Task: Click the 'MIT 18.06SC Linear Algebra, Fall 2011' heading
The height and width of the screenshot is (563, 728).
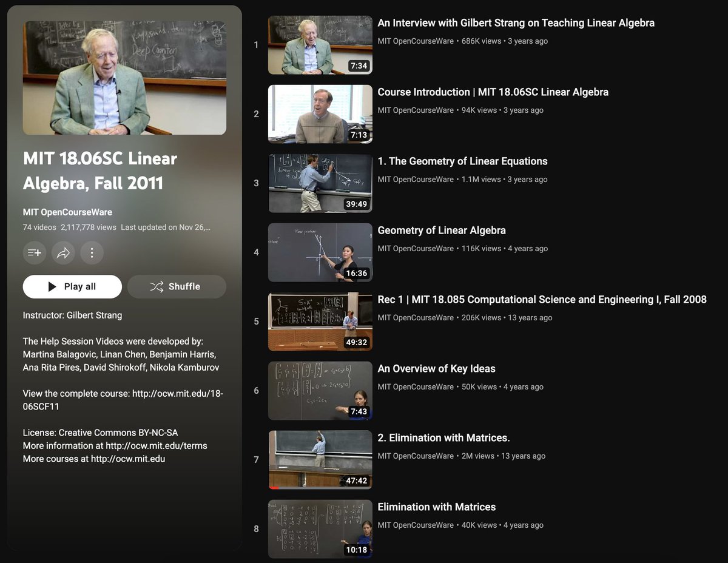Action: [100, 170]
